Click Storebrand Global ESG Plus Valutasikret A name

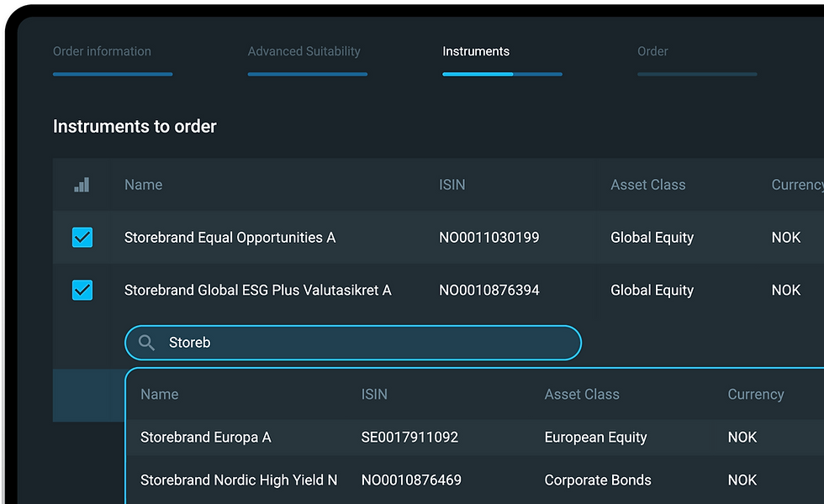pyautogui.click(x=258, y=290)
